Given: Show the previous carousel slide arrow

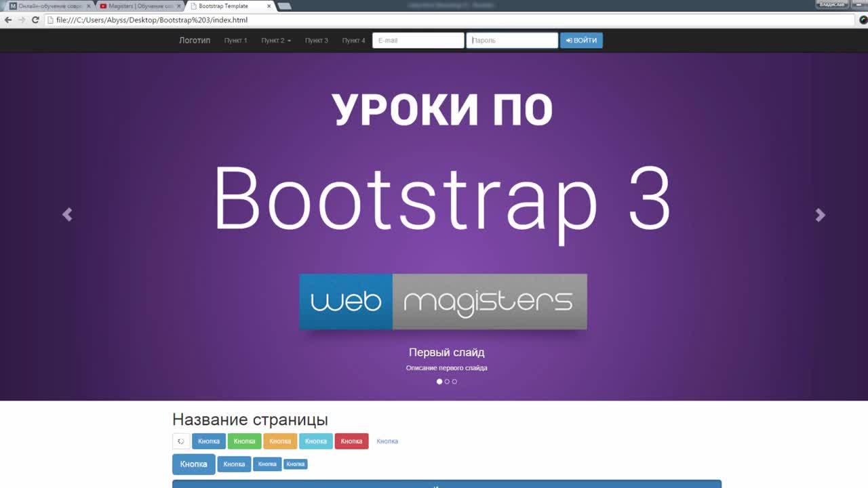Looking at the screenshot, I should [67, 215].
